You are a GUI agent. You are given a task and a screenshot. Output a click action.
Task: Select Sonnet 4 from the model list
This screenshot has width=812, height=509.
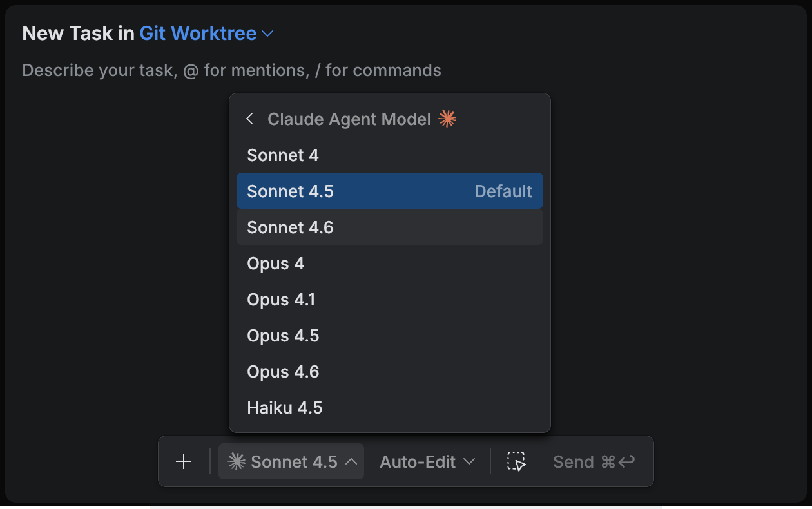[x=282, y=155]
